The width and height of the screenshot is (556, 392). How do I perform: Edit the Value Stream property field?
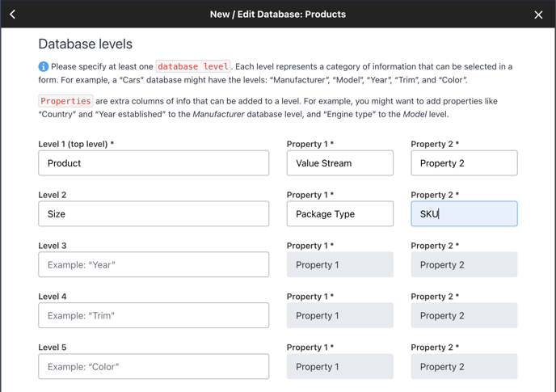pyautogui.click(x=339, y=162)
